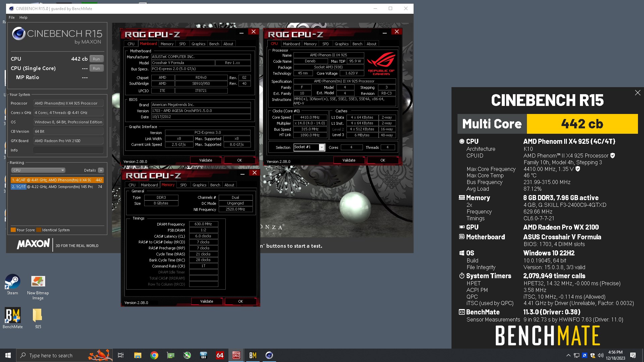Select the BenchMate desktop shortcut
The image size is (644, 362).
[13, 318]
